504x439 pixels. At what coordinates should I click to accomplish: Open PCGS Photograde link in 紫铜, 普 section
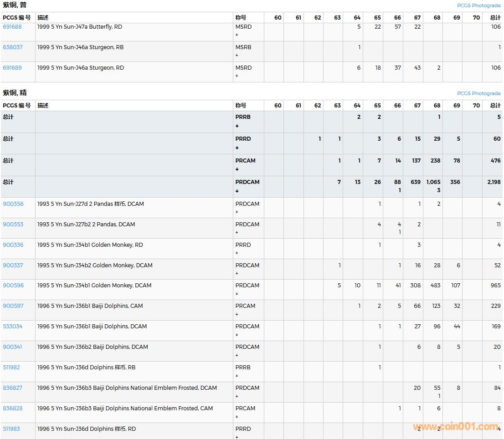(x=478, y=5)
